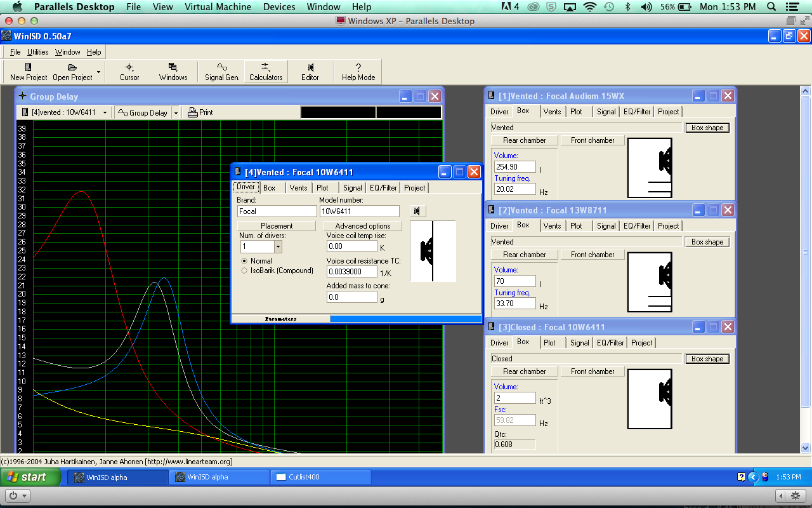812x508 pixels.
Task: Open Spotlight search magnifier icon
Action: pyautogui.click(x=772, y=7)
